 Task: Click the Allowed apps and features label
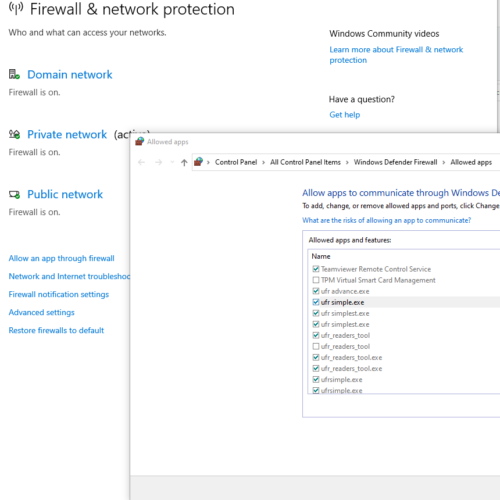350,240
